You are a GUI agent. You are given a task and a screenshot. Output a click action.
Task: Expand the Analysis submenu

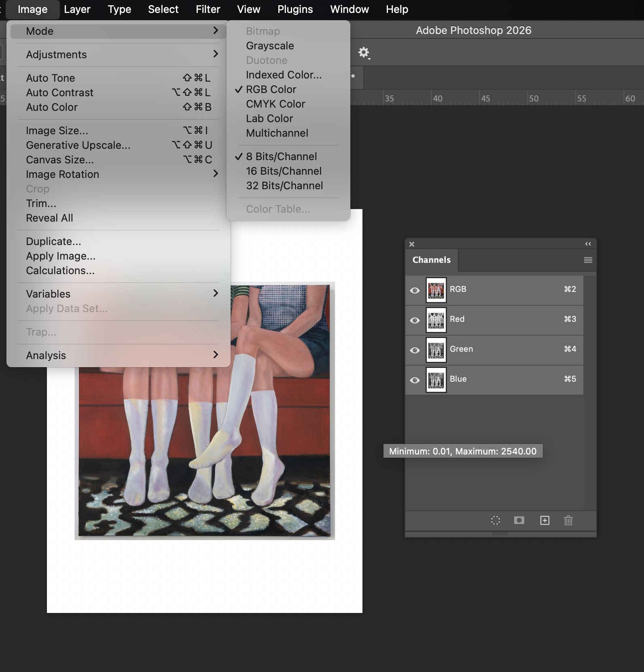pos(119,355)
